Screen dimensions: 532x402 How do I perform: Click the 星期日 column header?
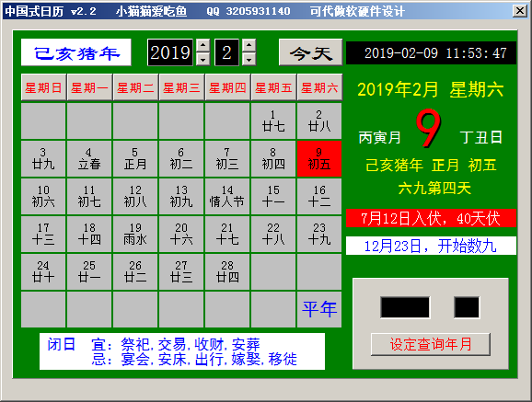[x=43, y=87]
